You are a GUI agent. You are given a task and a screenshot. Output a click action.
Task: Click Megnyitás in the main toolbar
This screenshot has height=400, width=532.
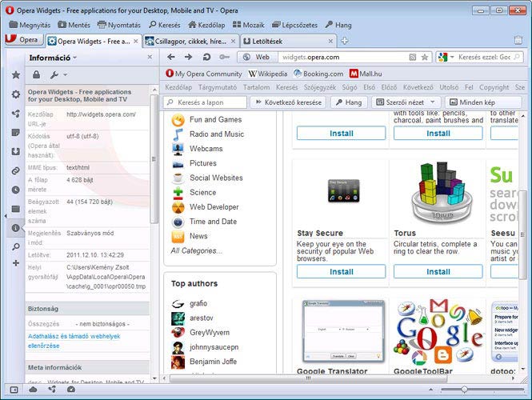(x=30, y=25)
